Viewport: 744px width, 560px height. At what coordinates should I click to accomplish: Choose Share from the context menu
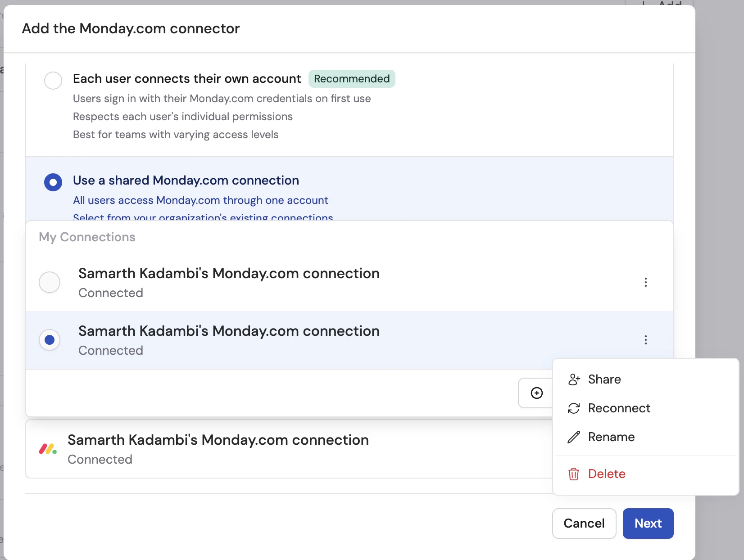(604, 379)
